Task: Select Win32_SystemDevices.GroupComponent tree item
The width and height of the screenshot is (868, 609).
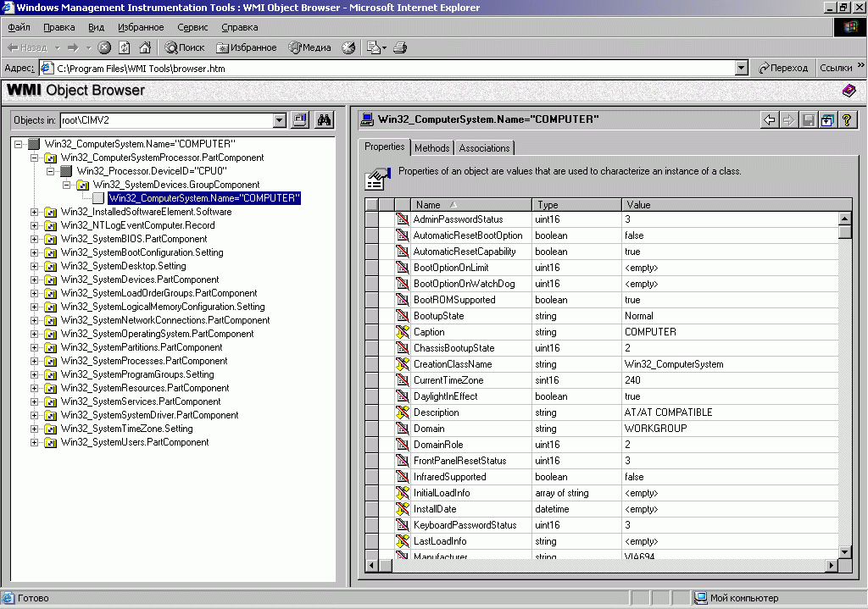Action: (x=176, y=185)
